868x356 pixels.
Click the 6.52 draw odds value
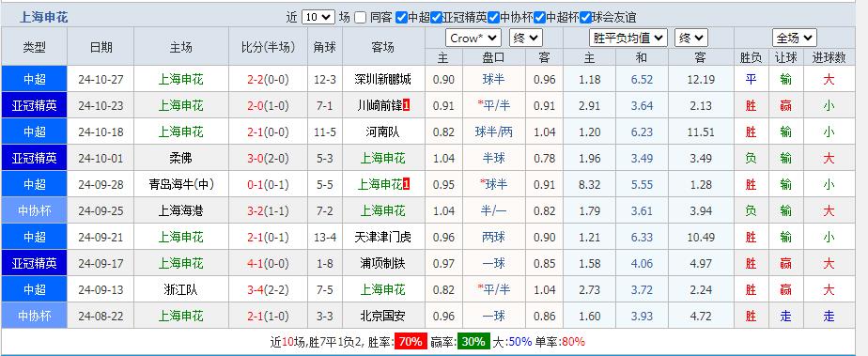tap(642, 79)
